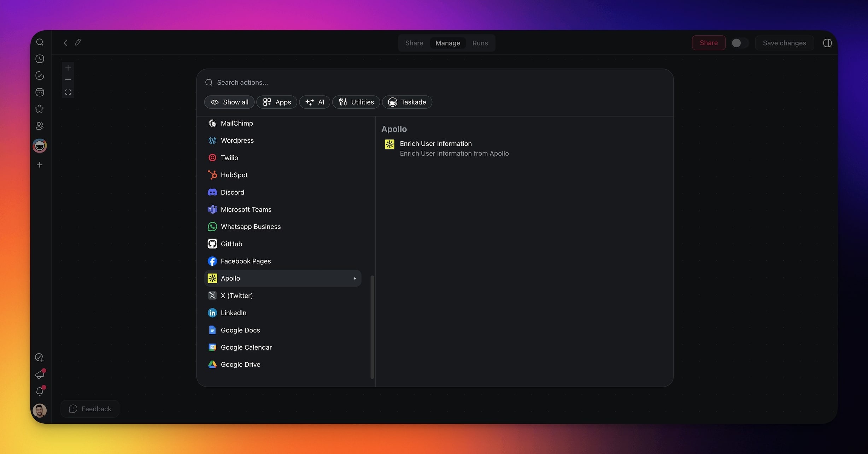Click the pencil edit icon beside back arrow

click(x=78, y=43)
